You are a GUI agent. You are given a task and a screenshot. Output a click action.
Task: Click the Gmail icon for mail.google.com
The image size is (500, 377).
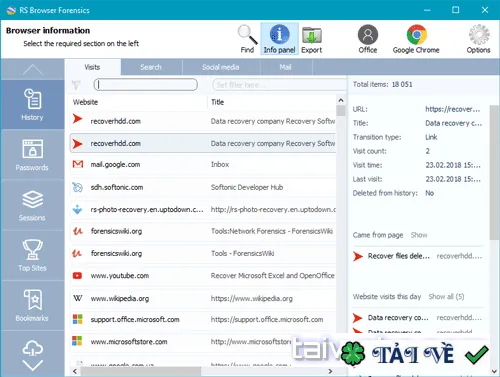pyautogui.click(x=78, y=164)
